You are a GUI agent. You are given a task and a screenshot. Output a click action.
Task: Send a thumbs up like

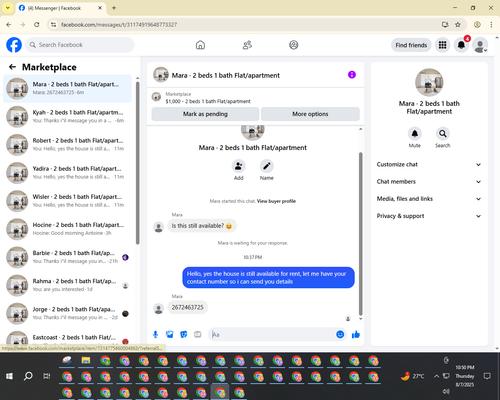356,334
